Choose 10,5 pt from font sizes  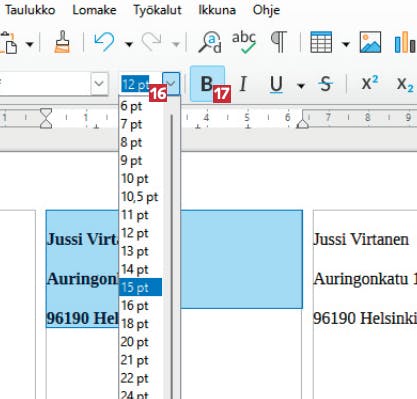140,197
